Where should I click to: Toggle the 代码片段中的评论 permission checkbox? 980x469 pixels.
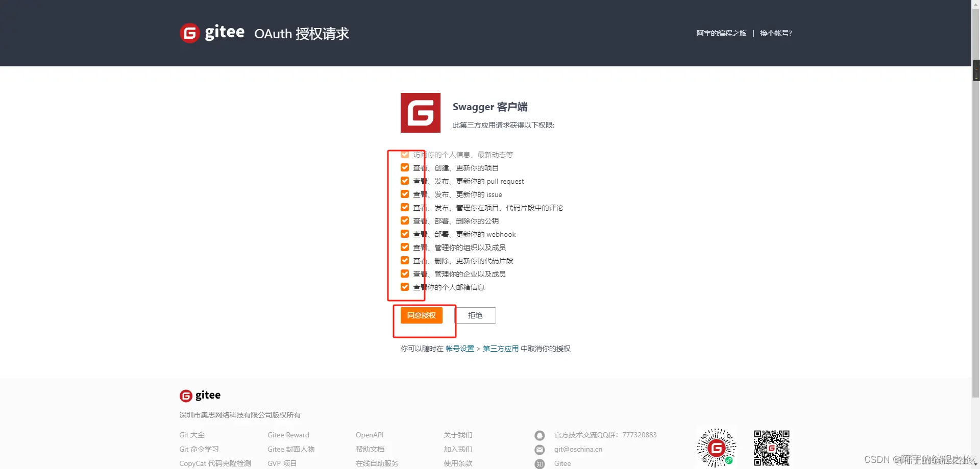point(405,207)
